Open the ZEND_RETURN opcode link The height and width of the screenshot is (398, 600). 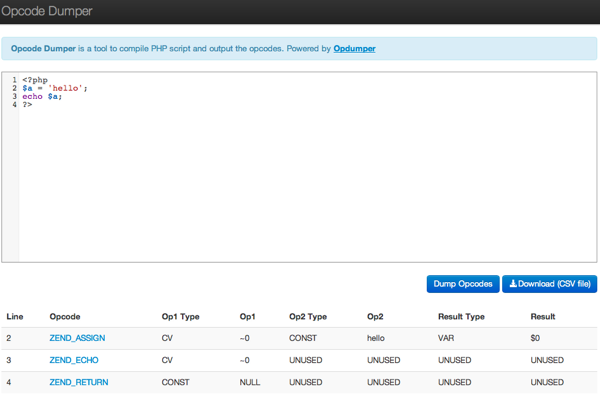(79, 382)
